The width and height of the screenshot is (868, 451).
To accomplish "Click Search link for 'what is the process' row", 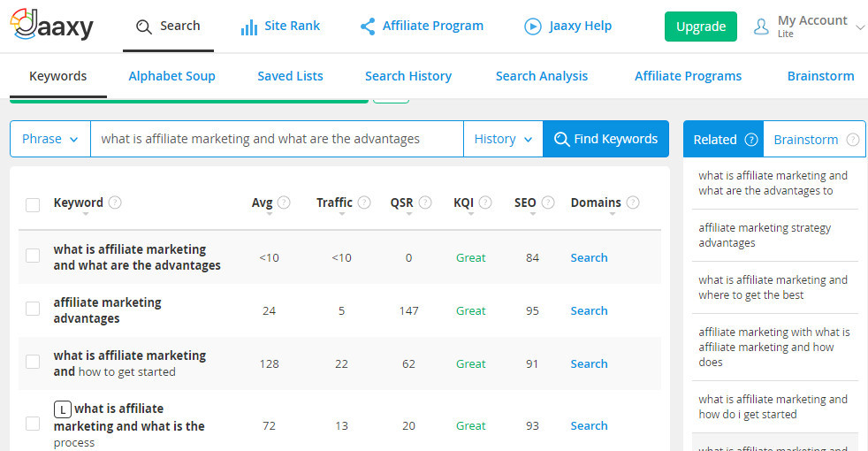I will click(x=589, y=426).
